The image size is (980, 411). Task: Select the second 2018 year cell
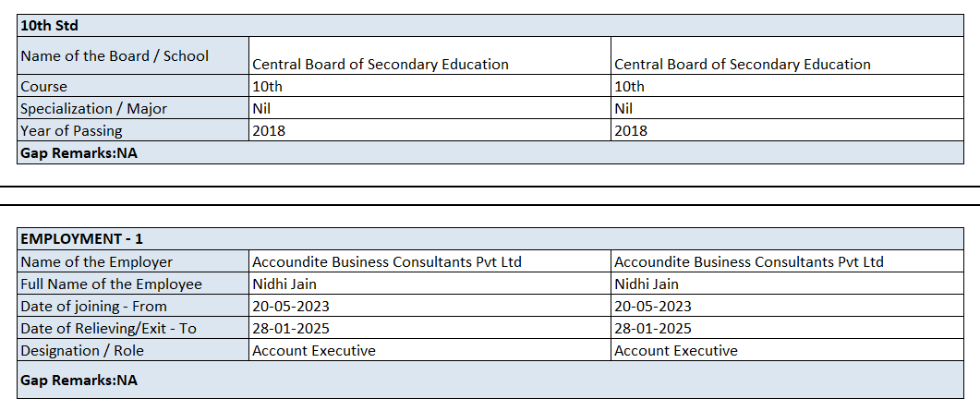(631, 131)
